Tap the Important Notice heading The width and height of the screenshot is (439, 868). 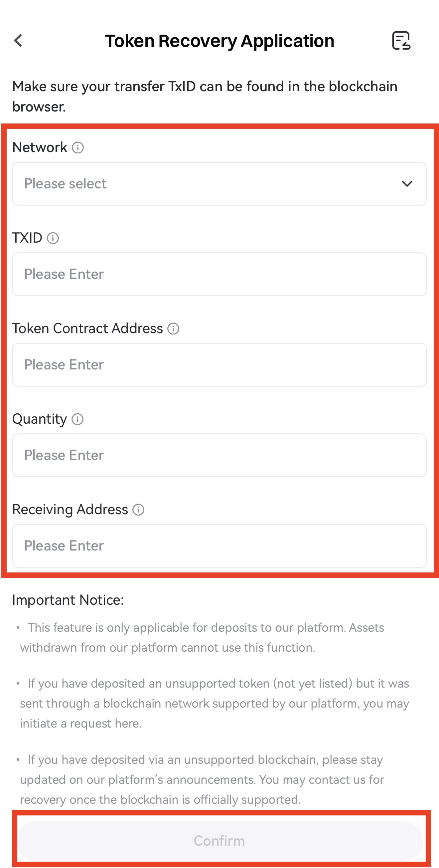(x=68, y=600)
